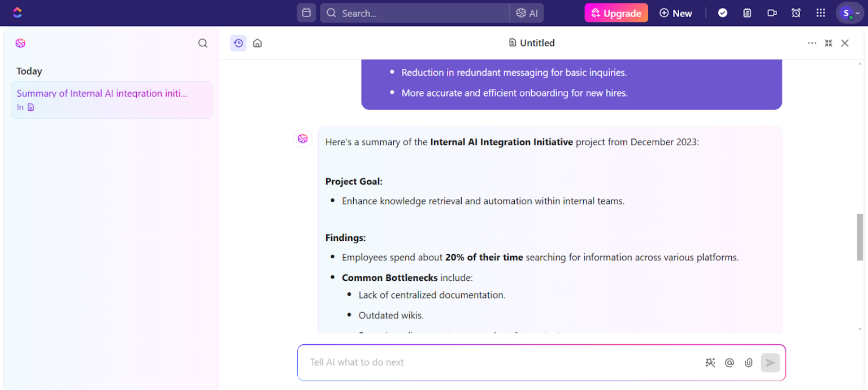Open the apps grid launcher

[821, 13]
